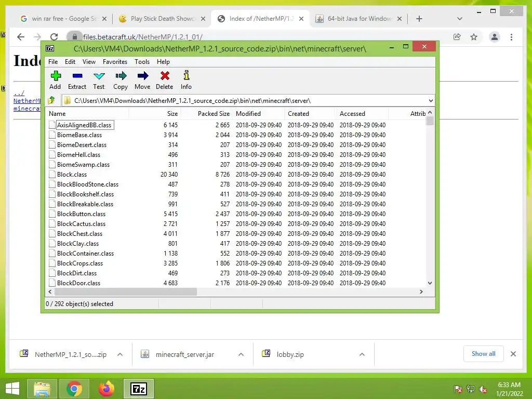Sort by the Modified column header

(x=259, y=114)
